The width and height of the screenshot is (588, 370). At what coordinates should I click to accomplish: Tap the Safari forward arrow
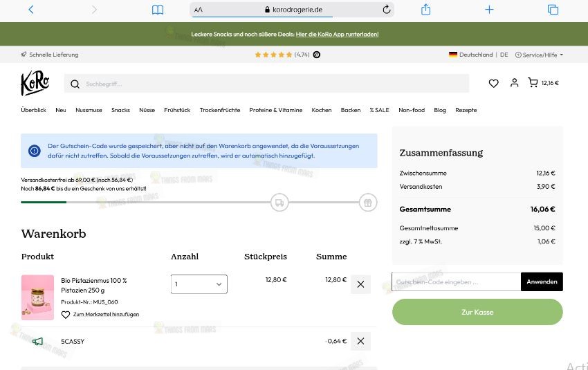pos(94,10)
